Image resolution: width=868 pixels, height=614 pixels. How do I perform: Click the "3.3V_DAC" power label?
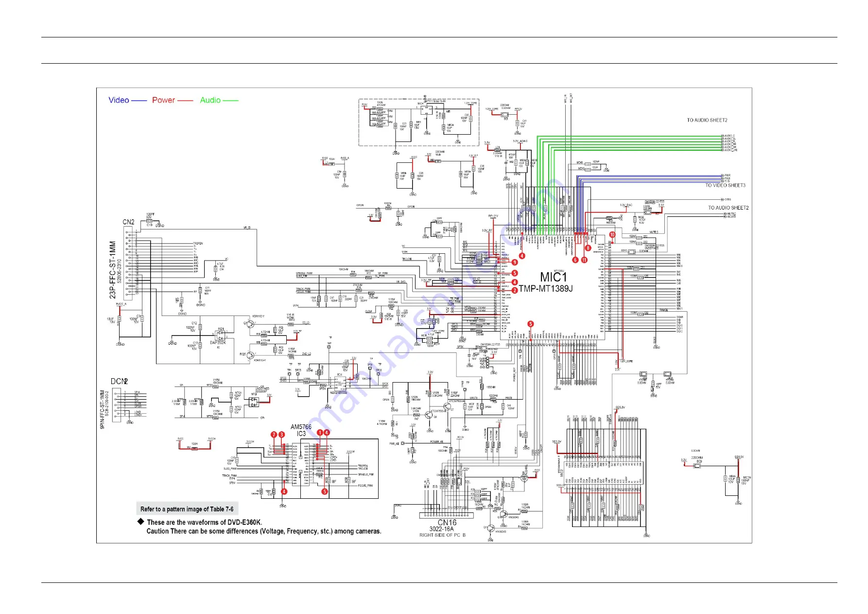click(626, 205)
